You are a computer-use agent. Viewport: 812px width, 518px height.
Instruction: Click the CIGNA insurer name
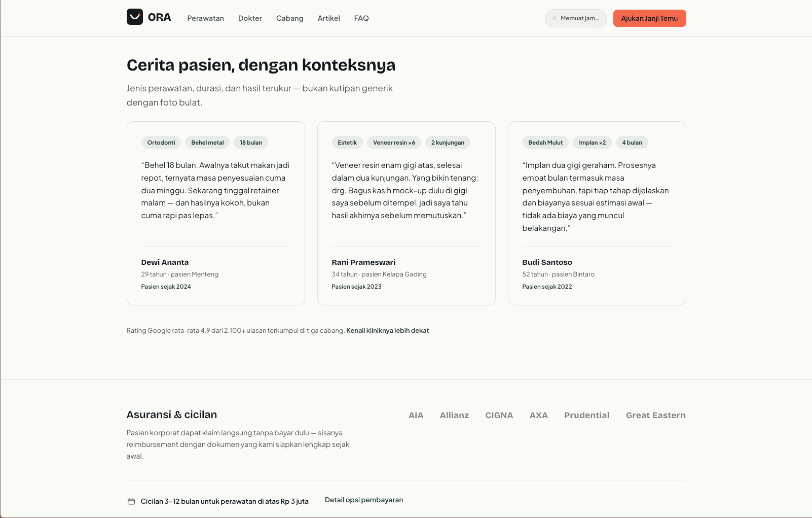[499, 415]
